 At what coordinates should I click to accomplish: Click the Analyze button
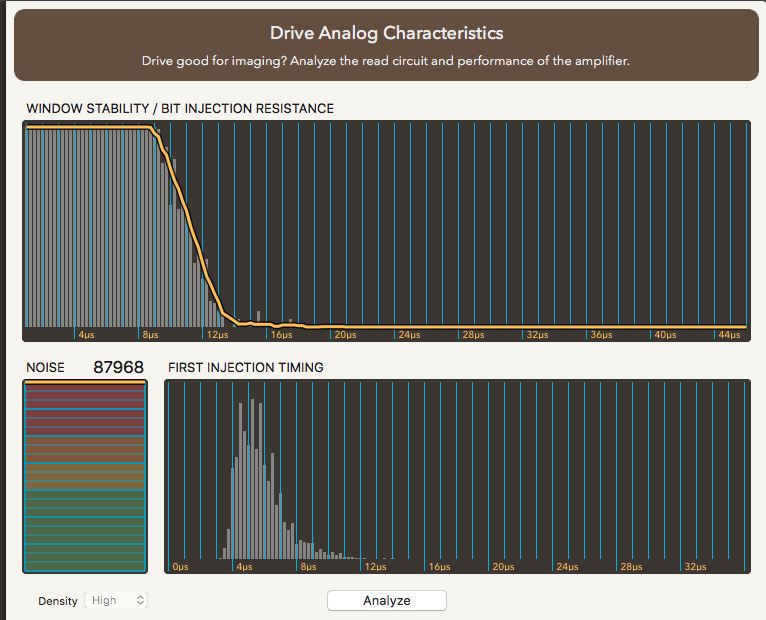[387, 600]
